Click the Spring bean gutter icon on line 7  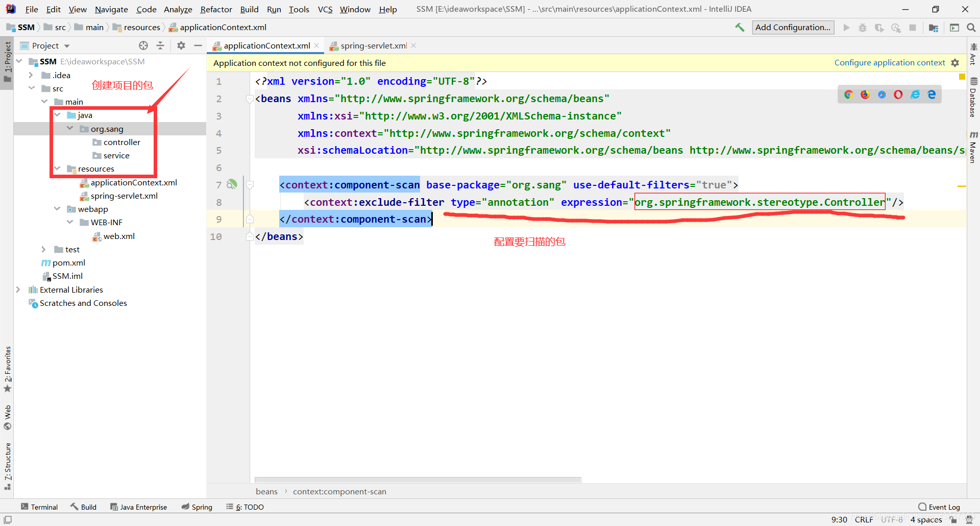232,184
